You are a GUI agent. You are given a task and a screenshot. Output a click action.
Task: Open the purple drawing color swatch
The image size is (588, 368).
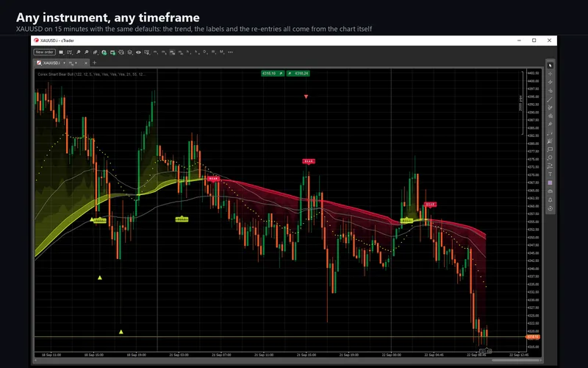[550, 183]
